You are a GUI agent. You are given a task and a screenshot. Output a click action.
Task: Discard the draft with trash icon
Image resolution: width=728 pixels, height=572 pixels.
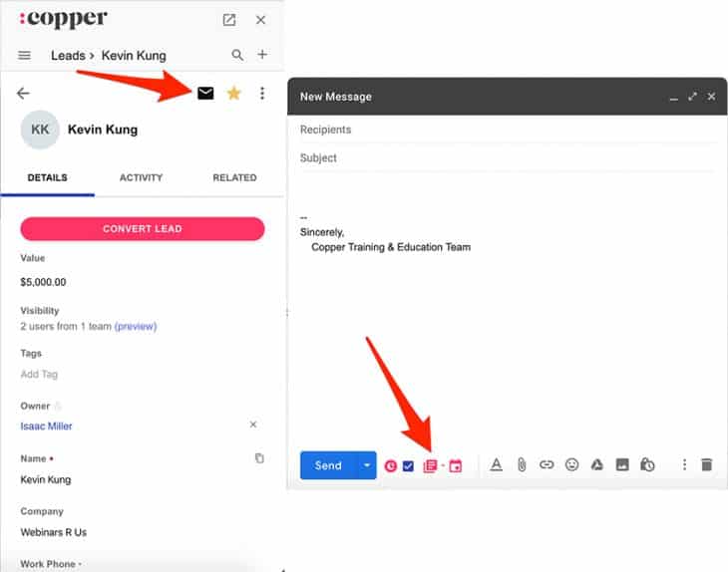[707, 464]
